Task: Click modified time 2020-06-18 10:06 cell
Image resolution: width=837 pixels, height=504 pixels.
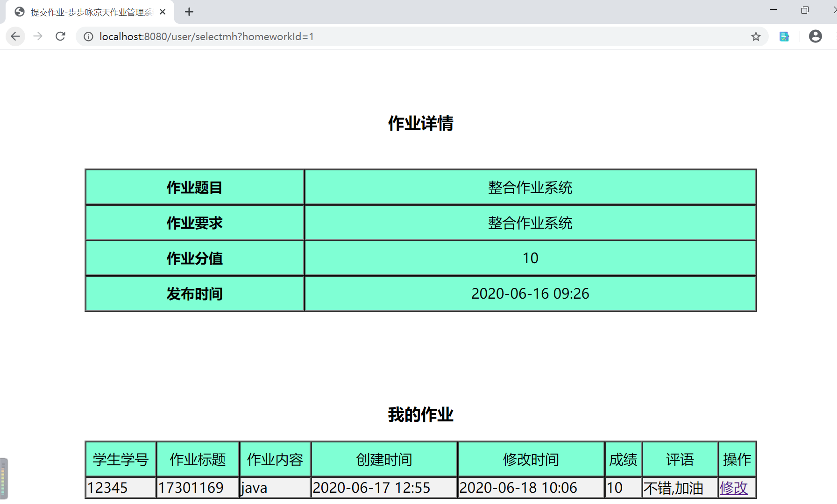Action: pyautogui.click(x=531, y=488)
